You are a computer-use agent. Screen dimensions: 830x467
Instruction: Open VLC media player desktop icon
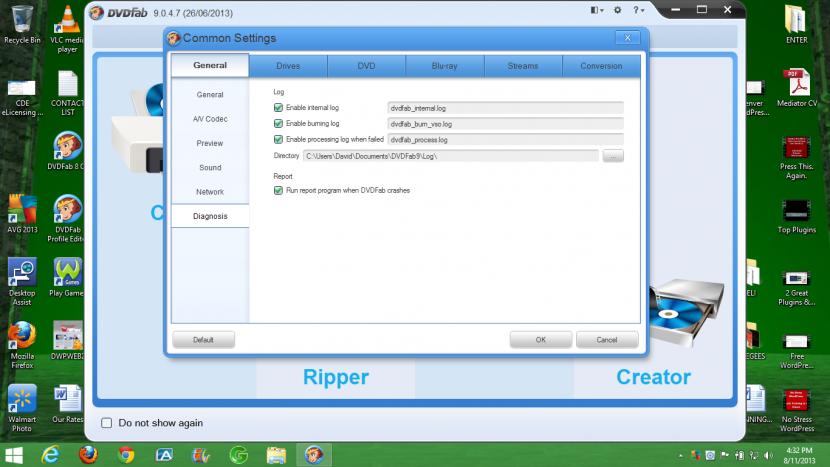click(67, 29)
